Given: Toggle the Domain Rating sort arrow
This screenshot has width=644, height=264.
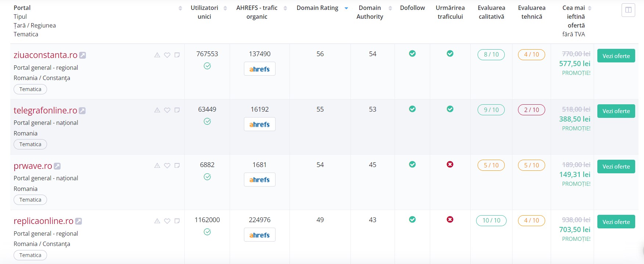Looking at the screenshot, I should [346, 8].
